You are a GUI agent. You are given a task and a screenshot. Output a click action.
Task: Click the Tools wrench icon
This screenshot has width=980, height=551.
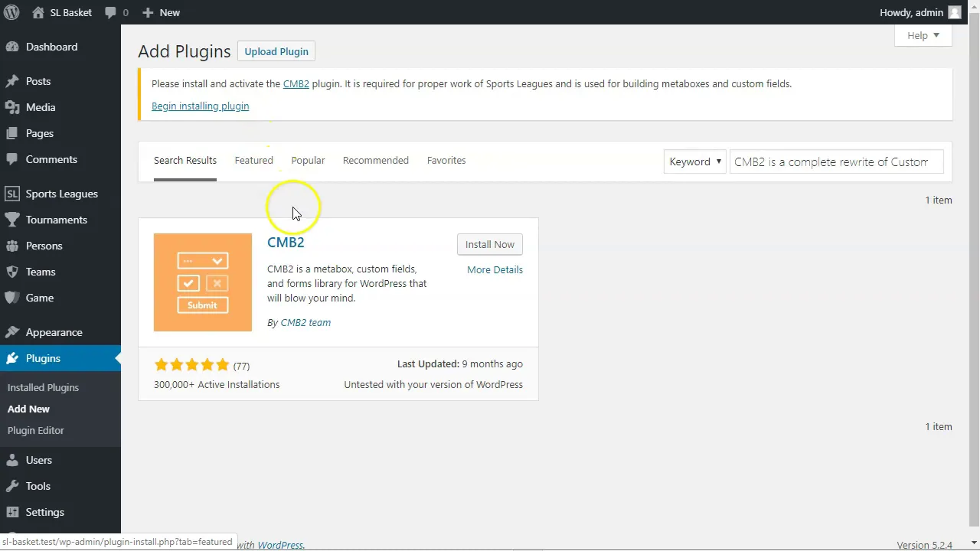[11, 486]
